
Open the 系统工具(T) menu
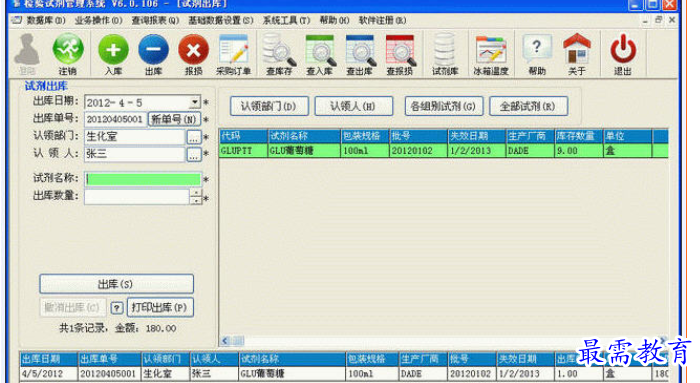coord(286,21)
